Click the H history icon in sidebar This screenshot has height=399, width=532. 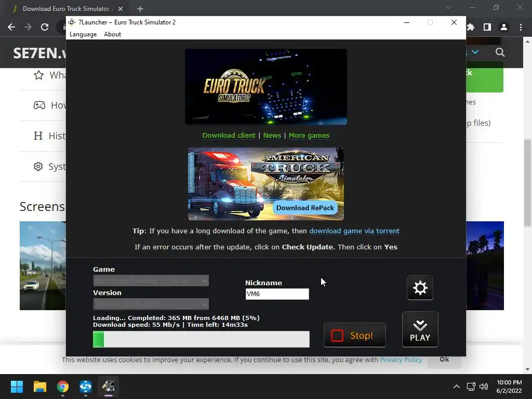point(38,136)
